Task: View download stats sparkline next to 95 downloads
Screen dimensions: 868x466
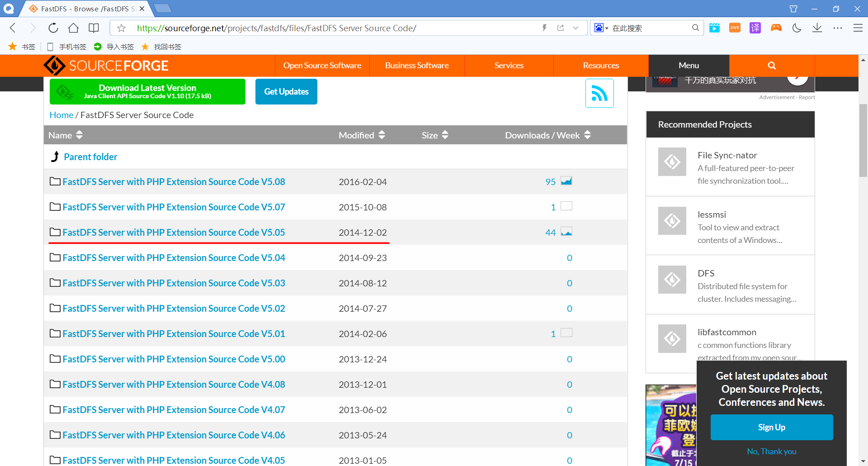Action: point(566,180)
